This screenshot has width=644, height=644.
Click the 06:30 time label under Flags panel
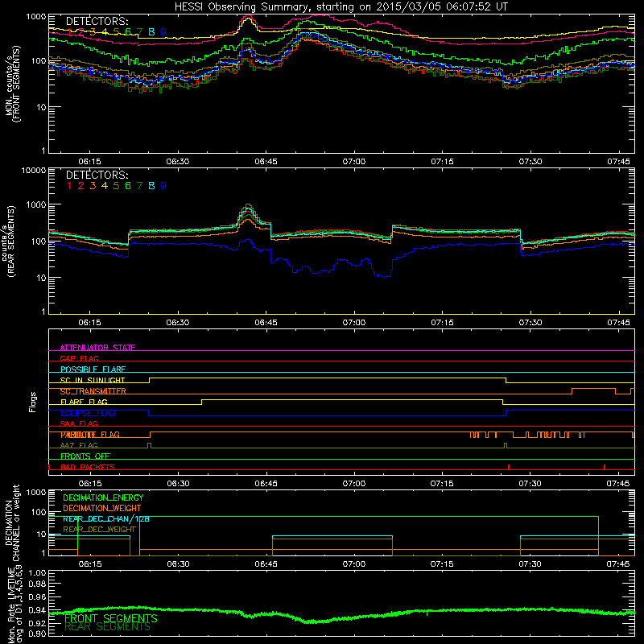(178, 484)
